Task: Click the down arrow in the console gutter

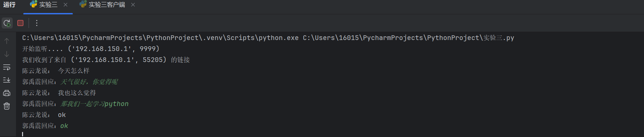Action: coord(7,54)
